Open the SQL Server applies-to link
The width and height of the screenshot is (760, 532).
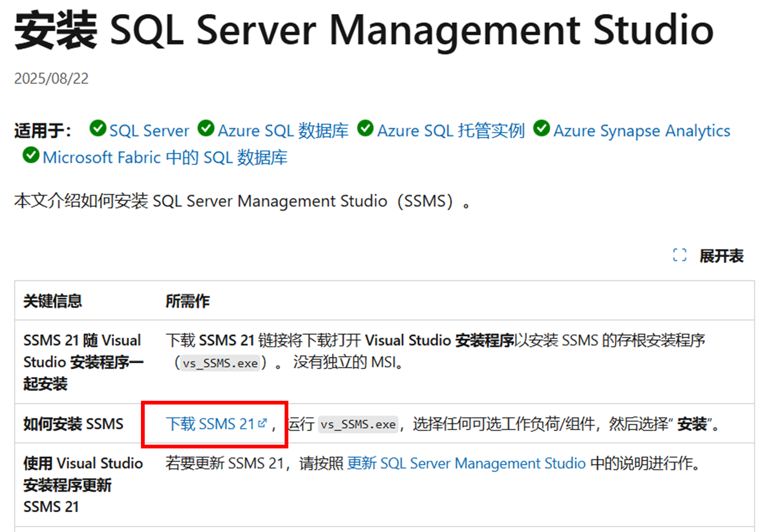pyautogui.click(x=149, y=131)
